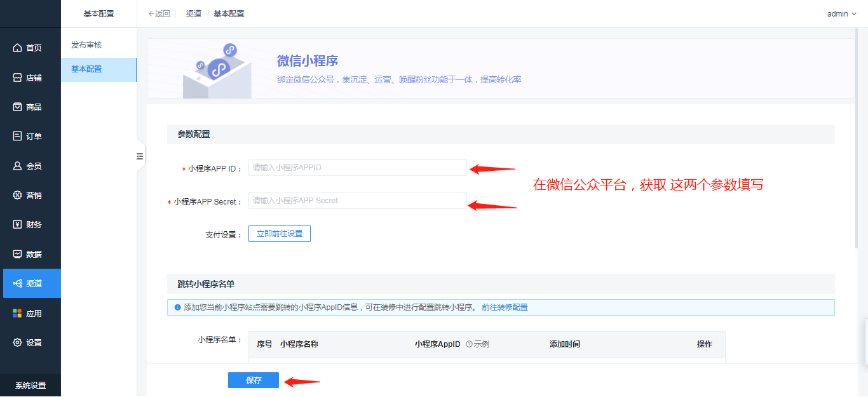Focus the 小程序APP ID input field
Viewport: 868px width, 397px height.
(x=358, y=168)
